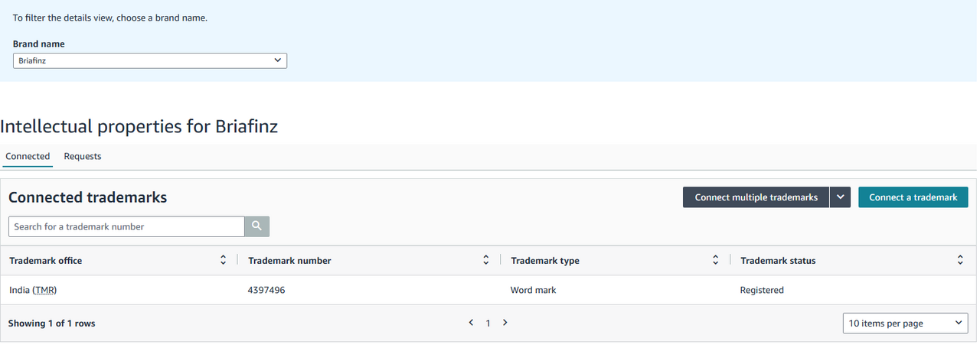
Task: Sort by Trademark type column arrows
Action: click(715, 260)
